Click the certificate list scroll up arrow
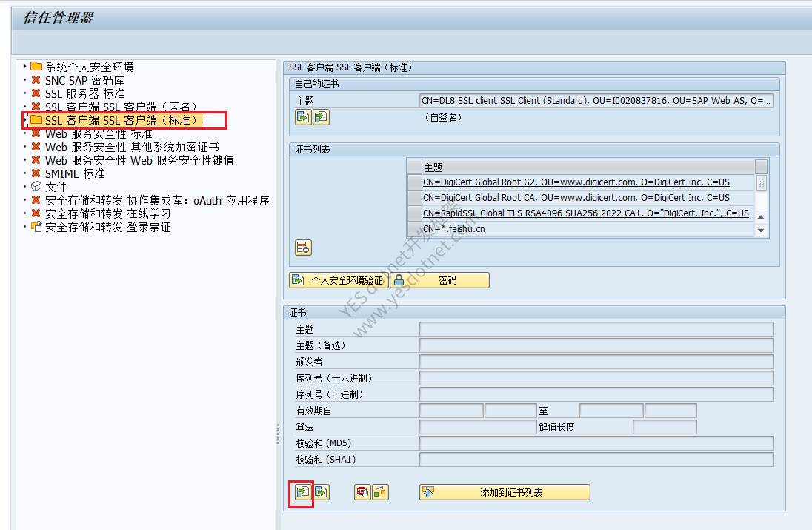The image size is (812, 530). [761, 217]
